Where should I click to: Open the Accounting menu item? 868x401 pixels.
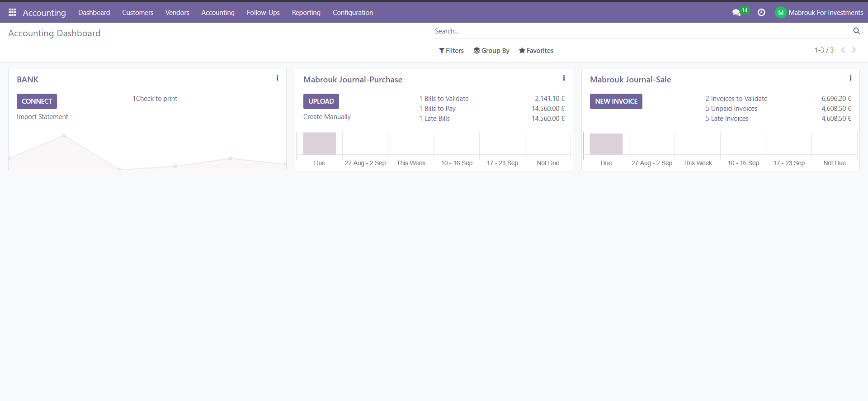coord(218,13)
